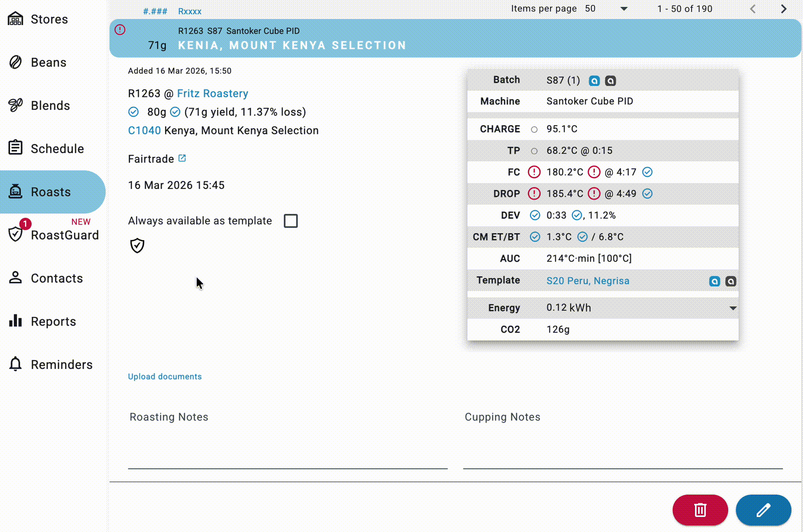Collapse the Kenia Mount Kenya Selection roast header
This screenshot has height=532, width=803.
(452, 39)
